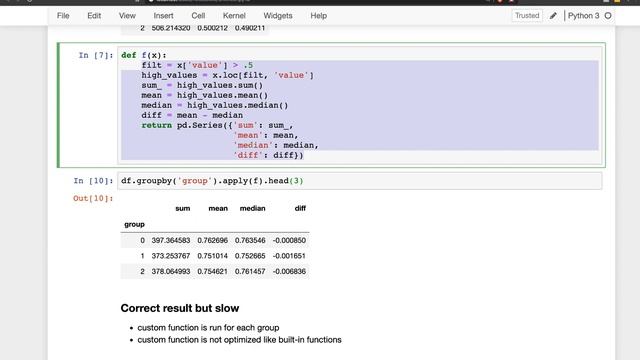The image size is (640, 360).
Task: Click the Out[10] output prompt
Action: point(93,198)
